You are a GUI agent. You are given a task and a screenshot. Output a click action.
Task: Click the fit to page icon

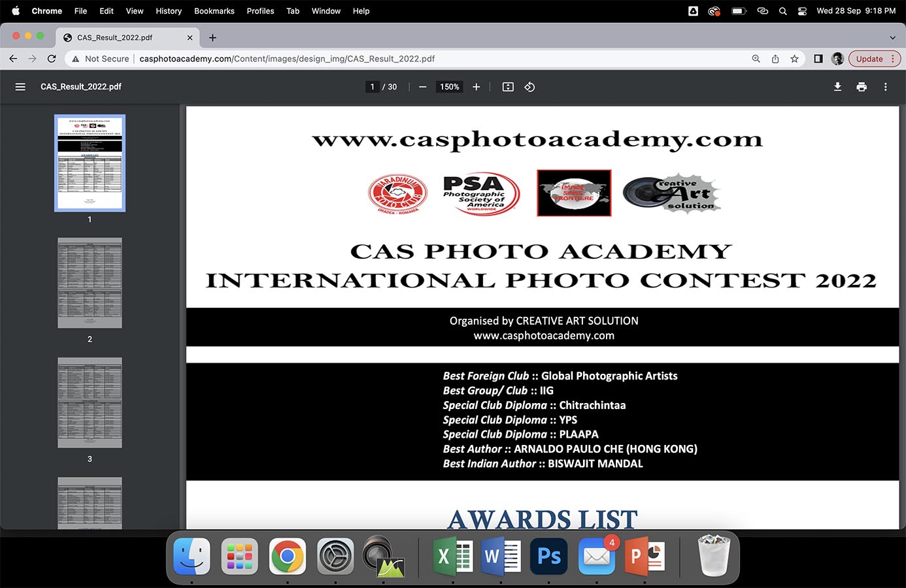point(508,87)
